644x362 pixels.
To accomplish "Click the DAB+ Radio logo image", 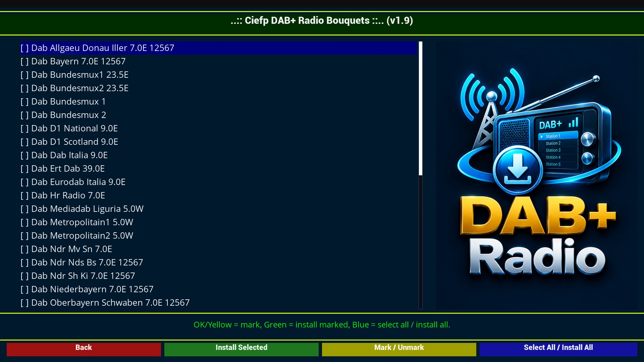I will coord(537,175).
